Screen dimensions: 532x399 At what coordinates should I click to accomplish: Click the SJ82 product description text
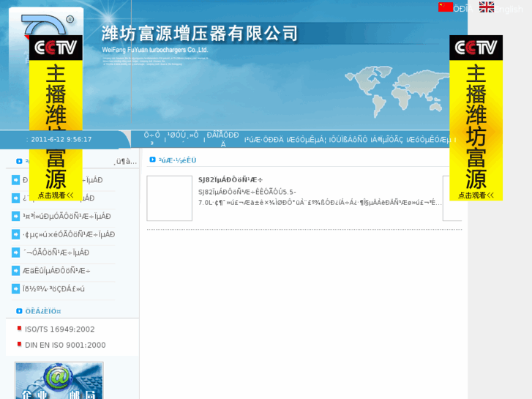(x=320, y=197)
